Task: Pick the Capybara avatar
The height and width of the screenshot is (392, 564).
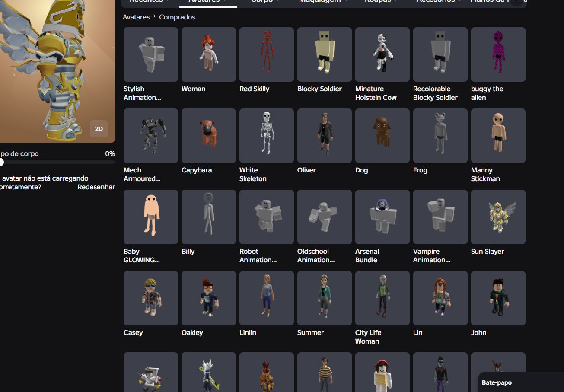Action: point(209,136)
